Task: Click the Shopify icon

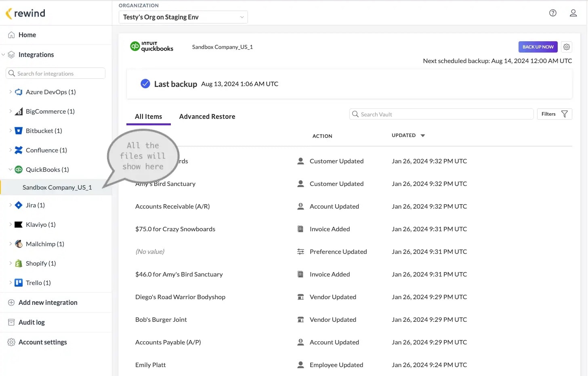Action: coord(19,263)
